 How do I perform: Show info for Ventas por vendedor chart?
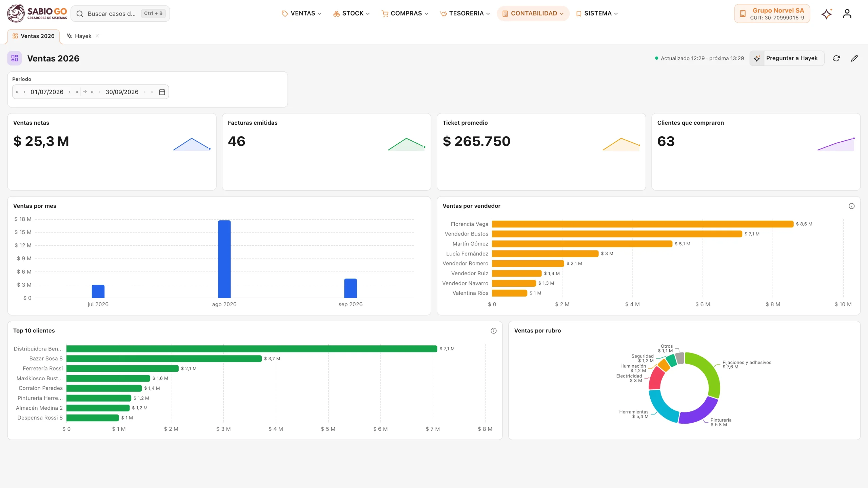(852, 206)
